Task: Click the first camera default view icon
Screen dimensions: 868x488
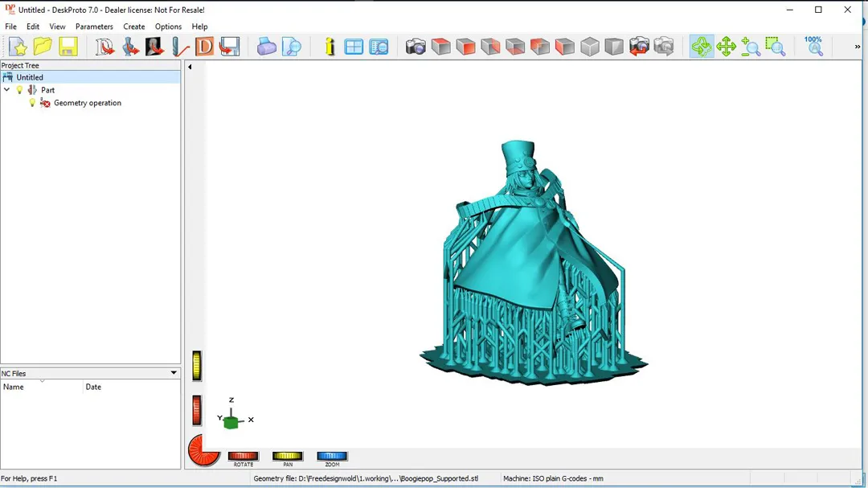Action: 416,47
